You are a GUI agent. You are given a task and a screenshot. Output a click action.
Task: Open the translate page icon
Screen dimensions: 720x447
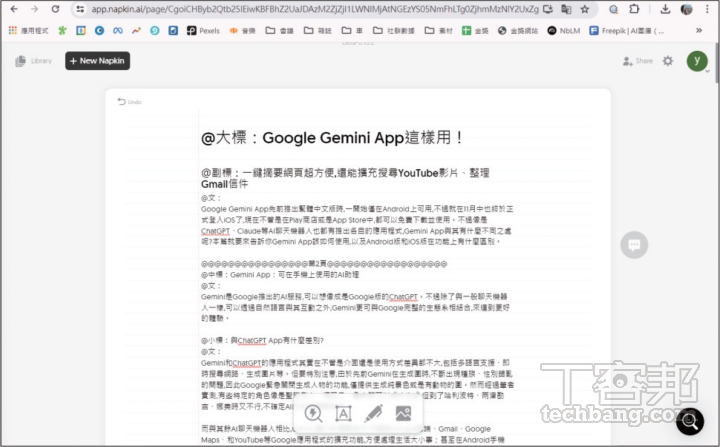click(x=566, y=9)
